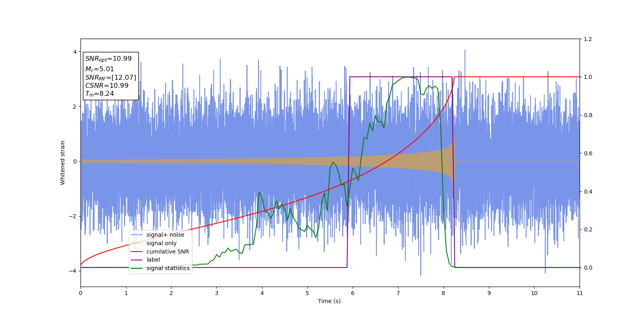Viewport: 644px width, 322px height.
Task: Click left y-axis tick label 4
Action: coord(75,52)
